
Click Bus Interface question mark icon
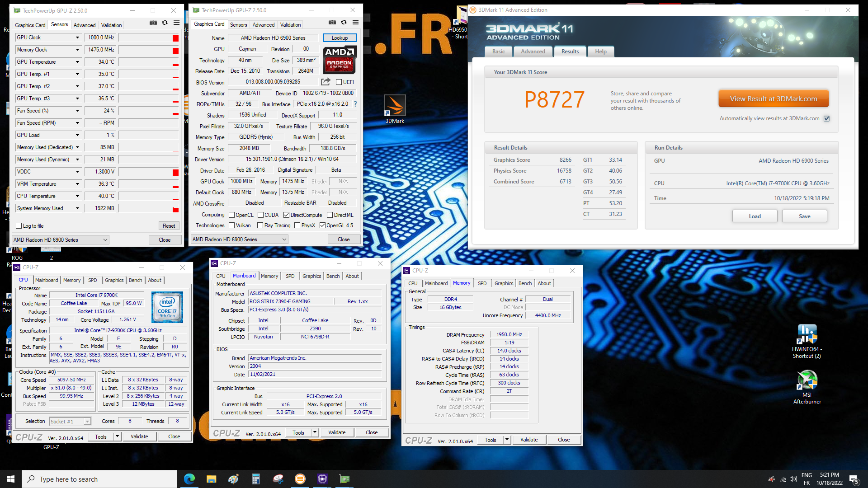coord(355,104)
